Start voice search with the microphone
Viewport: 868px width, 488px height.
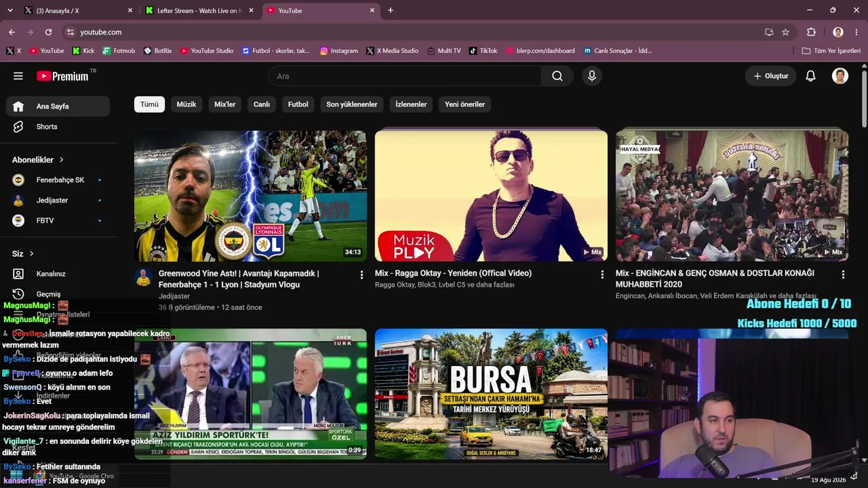592,76
